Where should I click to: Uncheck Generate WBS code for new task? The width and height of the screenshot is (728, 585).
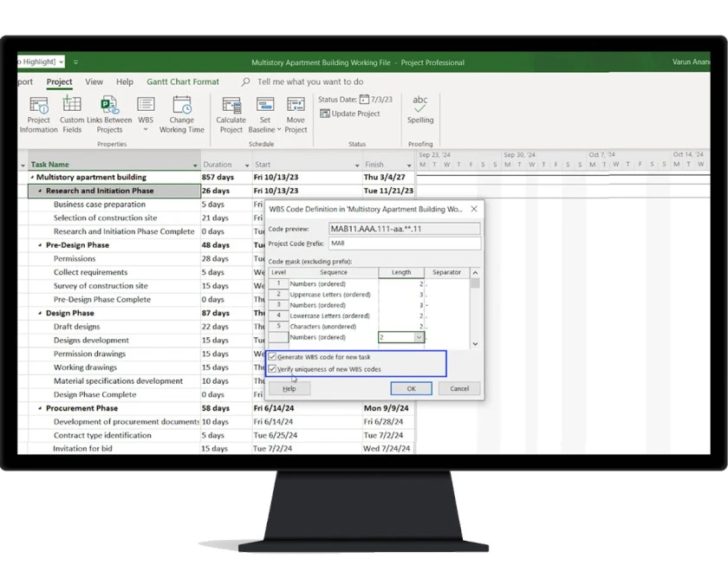(x=271, y=356)
